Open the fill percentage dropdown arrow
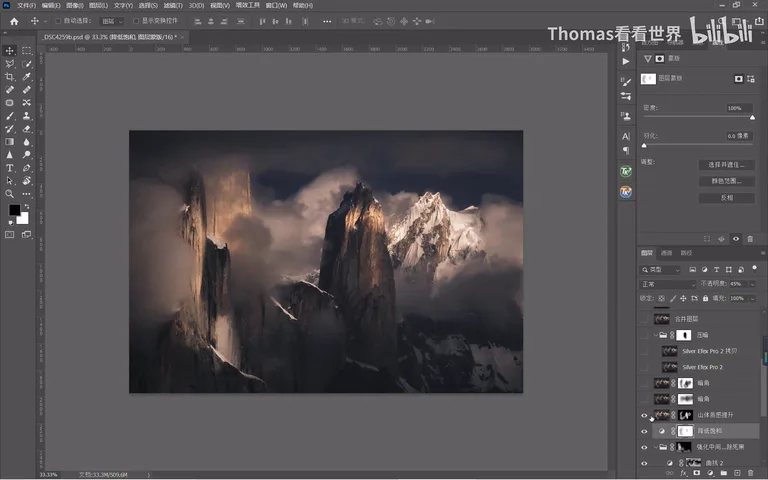The height and width of the screenshot is (480, 768). (752, 298)
